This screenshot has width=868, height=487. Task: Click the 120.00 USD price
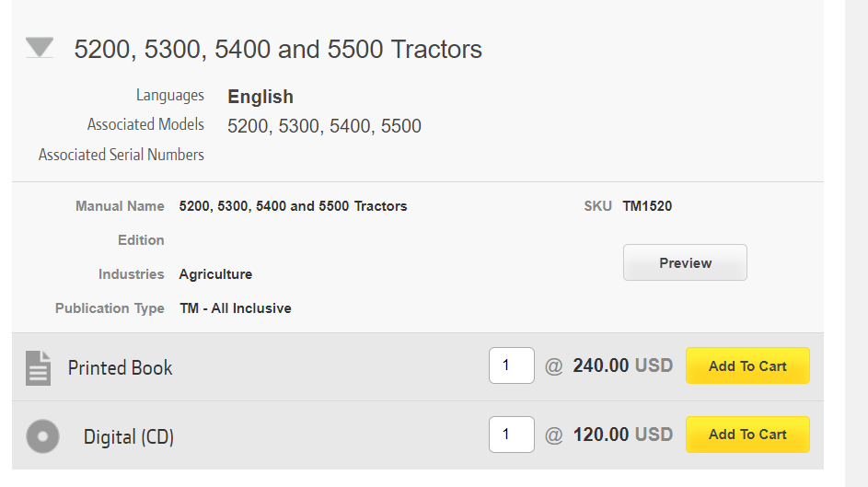(x=622, y=435)
